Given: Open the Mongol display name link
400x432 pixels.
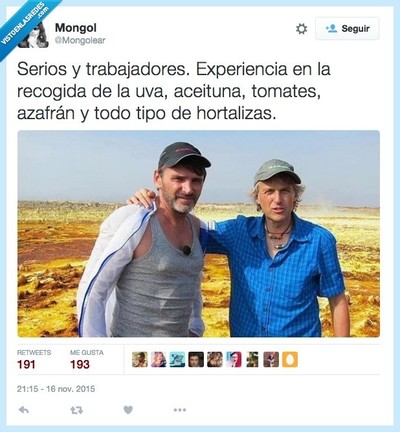Looking at the screenshot, I should tap(76, 28).
